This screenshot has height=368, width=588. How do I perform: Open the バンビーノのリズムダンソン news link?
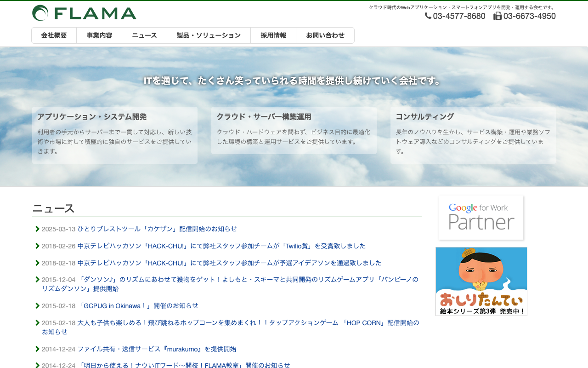coord(230,284)
